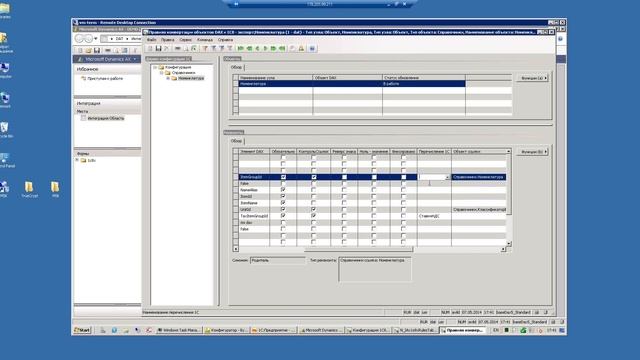The width and height of the screenshot is (640, 360).
Task: Open the upper Функции button
Action: coord(532,78)
